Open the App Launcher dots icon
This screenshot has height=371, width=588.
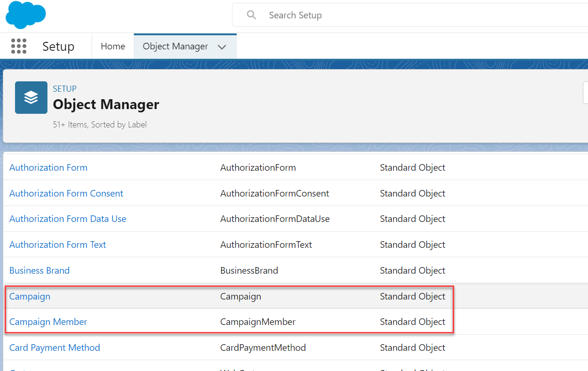pyautogui.click(x=19, y=46)
